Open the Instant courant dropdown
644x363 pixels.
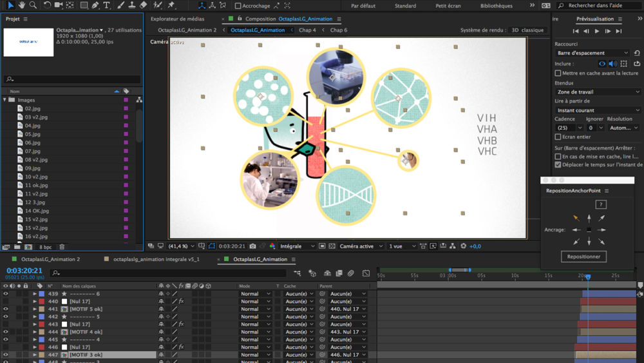click(598, 110)
